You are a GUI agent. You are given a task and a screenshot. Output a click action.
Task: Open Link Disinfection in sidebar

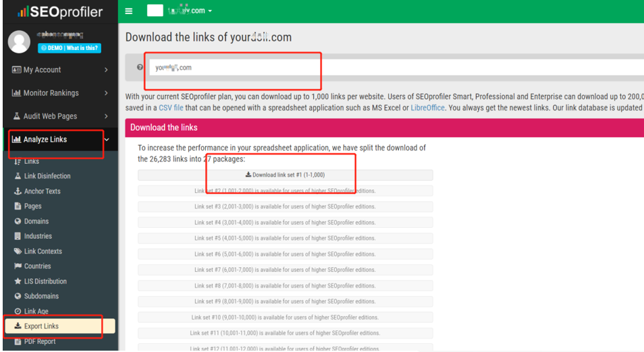point(47,176)
